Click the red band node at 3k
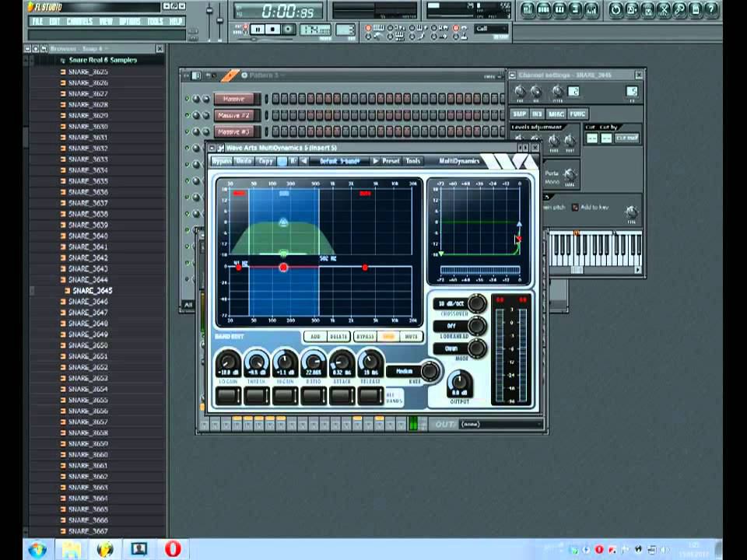Image resolution: width=747 pixels, height=560 pixels. click(365, 268)
